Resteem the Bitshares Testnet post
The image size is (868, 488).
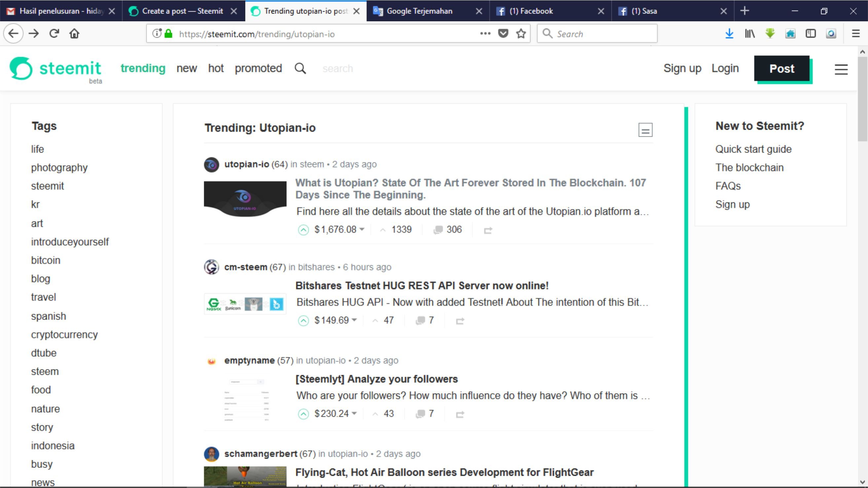point(460,321)
